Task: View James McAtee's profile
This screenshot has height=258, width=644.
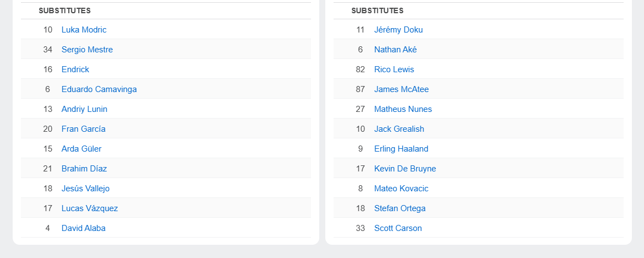Action: click(x=401, y=89)
